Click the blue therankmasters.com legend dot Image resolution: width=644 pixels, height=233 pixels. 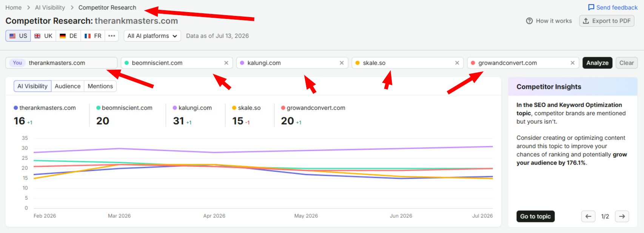pyautogui.click(x=16, y=108)
